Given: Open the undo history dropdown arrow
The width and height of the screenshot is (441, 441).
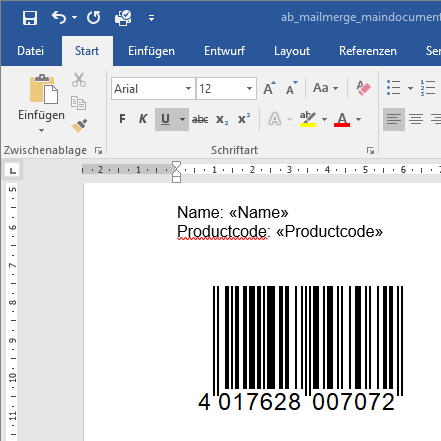Looking at the screenshot, I should pyautogui.click(x=74, y=17).
